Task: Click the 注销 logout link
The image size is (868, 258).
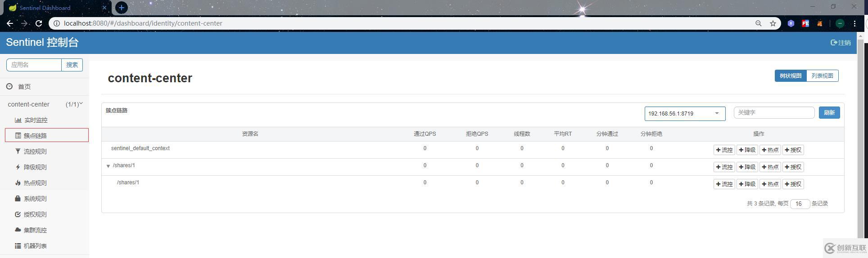Action: 841,43
